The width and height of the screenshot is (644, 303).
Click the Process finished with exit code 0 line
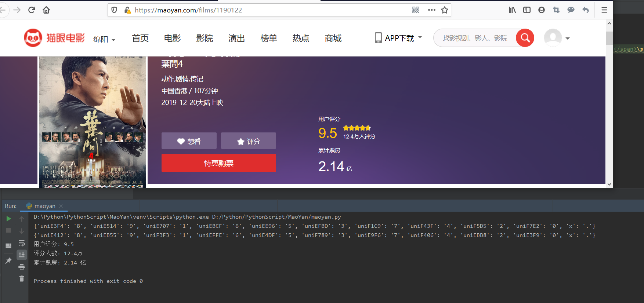[x=88, y=281]
